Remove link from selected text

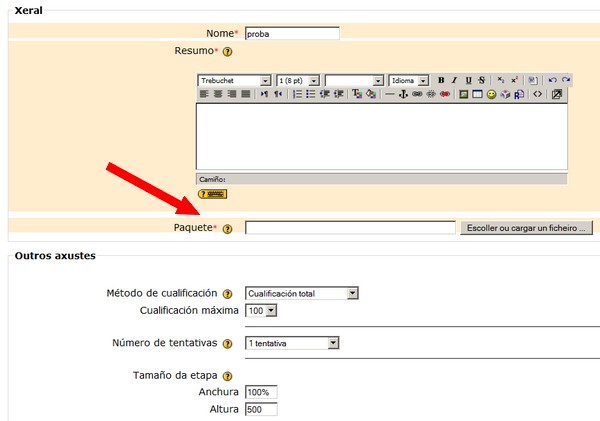tap(431, 94)
